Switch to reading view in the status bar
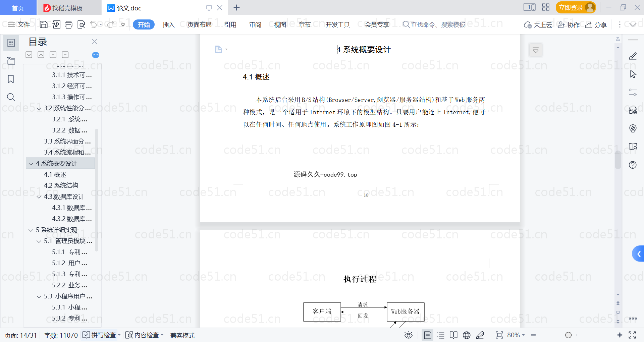This screenshot has height=342, width=644. 453,335
